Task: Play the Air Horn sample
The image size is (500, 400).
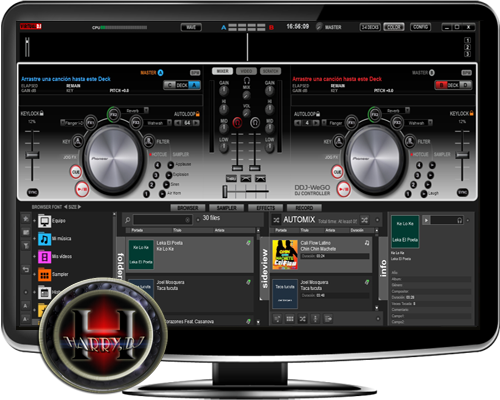Action: [162, 193]
